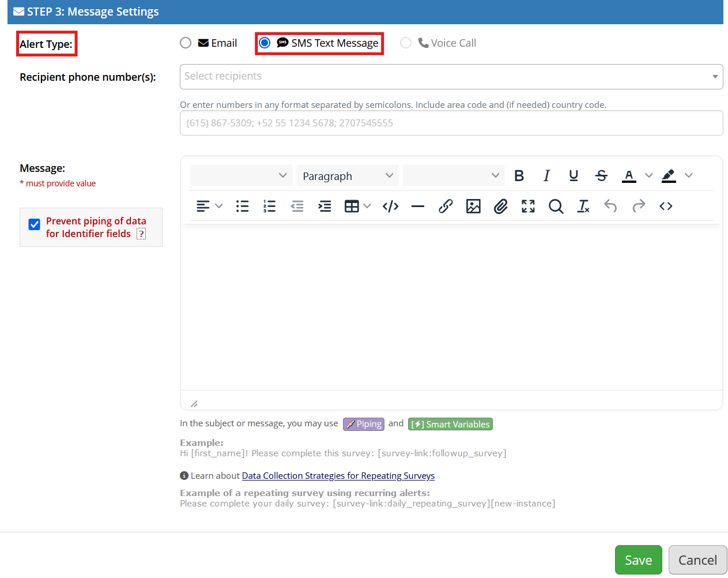Viewport: 728px width, 578px height.
Task: Expand the text color options arrow
Action: (648, 176)
